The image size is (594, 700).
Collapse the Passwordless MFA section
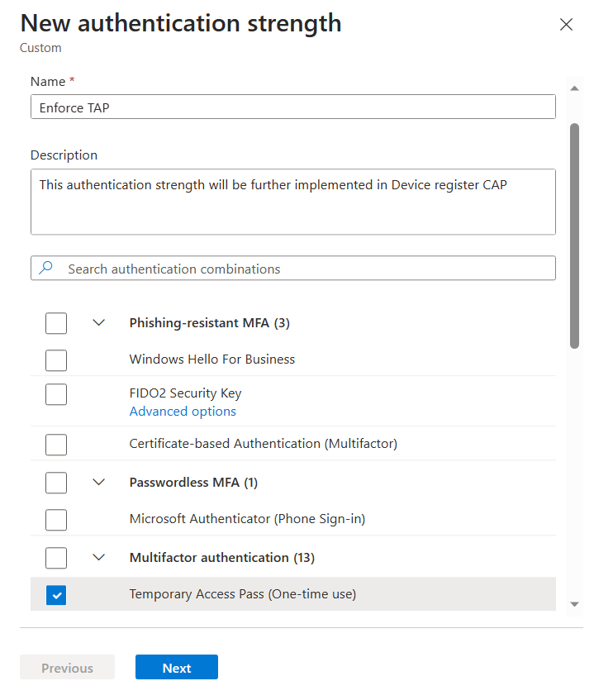[98, 482]
